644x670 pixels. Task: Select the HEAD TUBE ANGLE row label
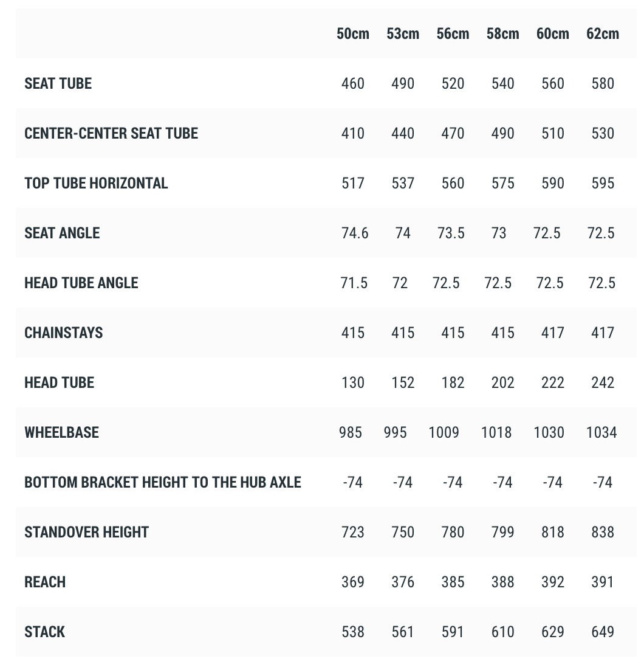tap(81, 283)
